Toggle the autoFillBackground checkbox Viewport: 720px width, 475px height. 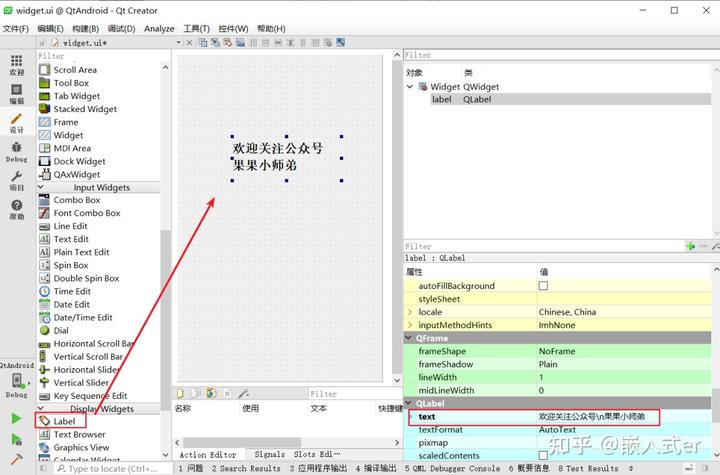click(543, 286)
